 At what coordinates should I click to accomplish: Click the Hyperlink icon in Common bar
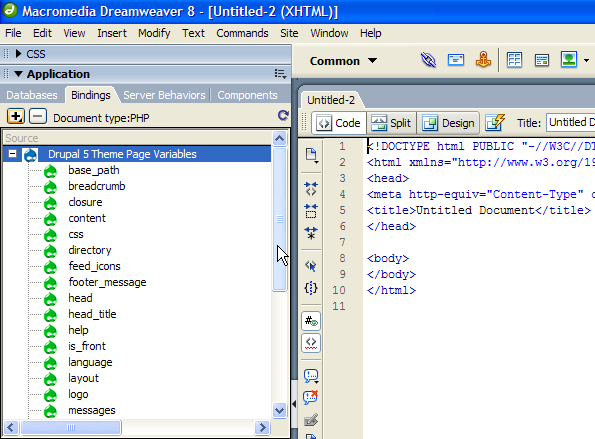(428, 60)
